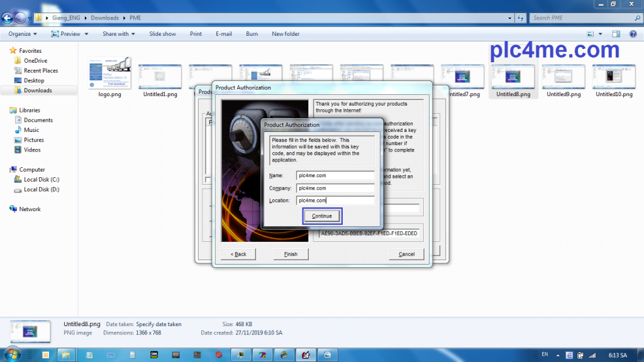Click the Forward navigation arrow

(20, 18)
